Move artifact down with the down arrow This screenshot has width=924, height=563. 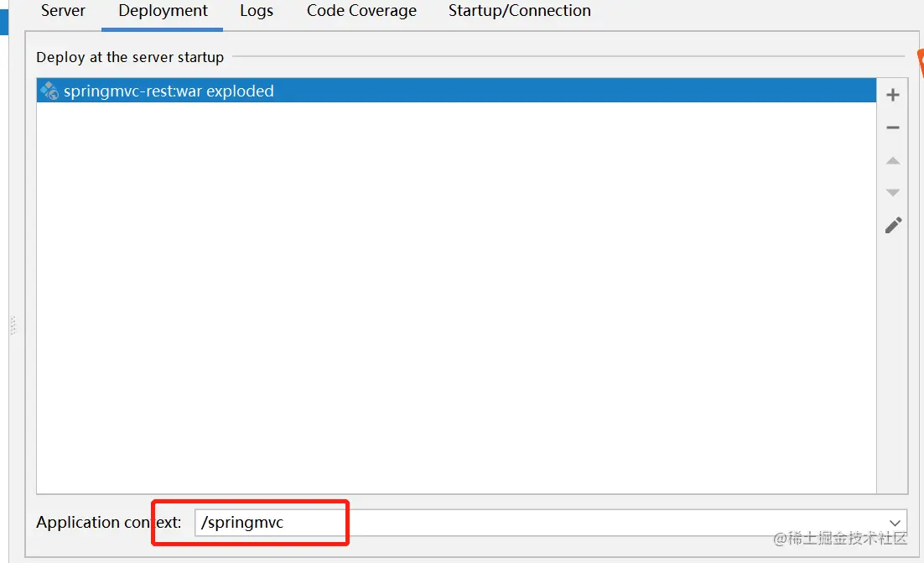[x=893, y=193]
